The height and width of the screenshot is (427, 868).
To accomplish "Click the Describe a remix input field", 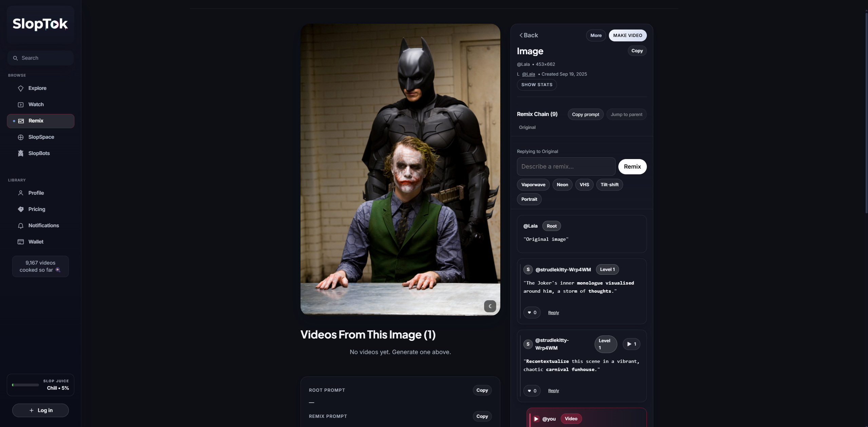I will click(x=566, y=167).
